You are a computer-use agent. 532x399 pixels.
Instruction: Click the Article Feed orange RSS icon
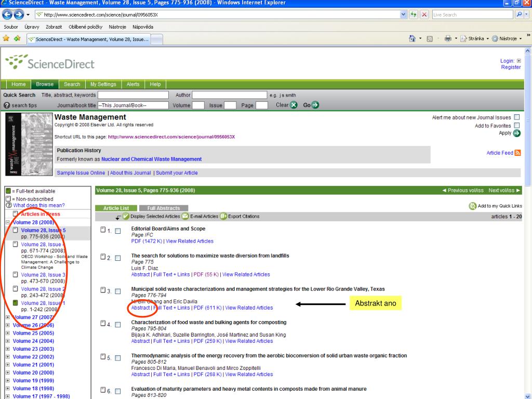517,153
